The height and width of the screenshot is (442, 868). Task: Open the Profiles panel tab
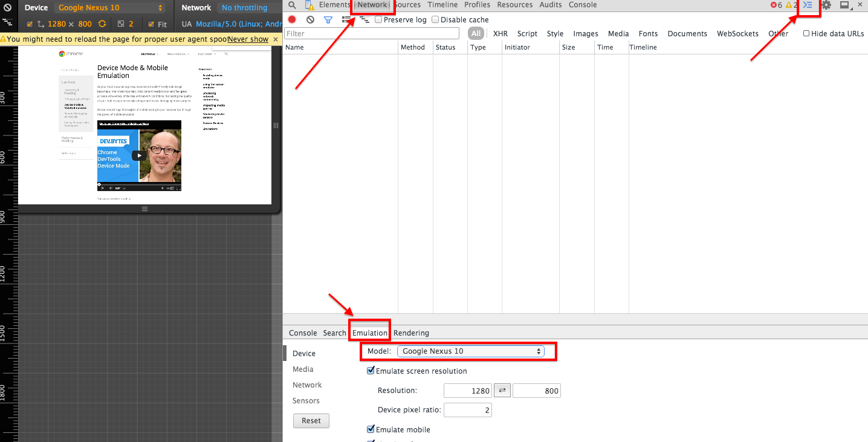click(477, 5)
